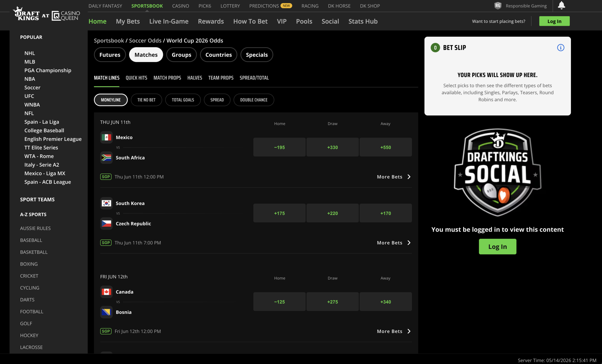Screen dimensions: 602x364
Task: Click the South Africa flag icon
Action: coord(106,158)
